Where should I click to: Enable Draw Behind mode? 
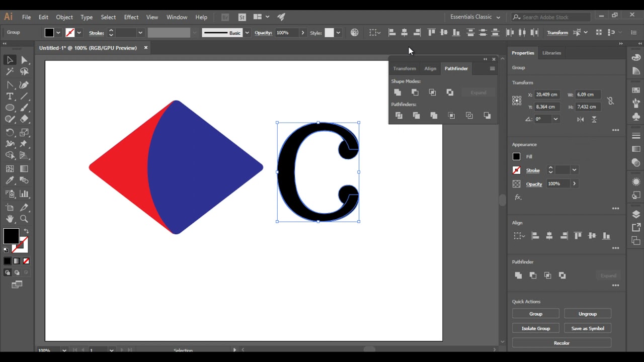pyautogui.click(x=17, y=273)
